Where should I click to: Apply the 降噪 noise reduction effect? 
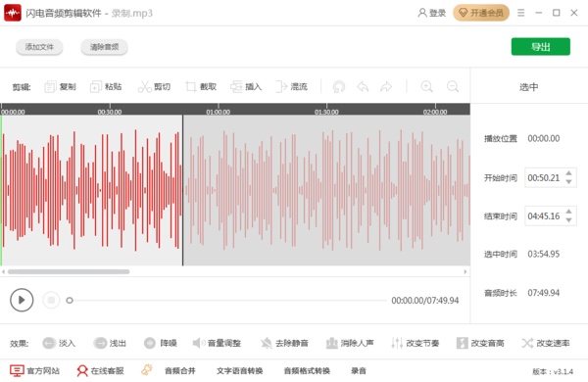click(160, 343)
